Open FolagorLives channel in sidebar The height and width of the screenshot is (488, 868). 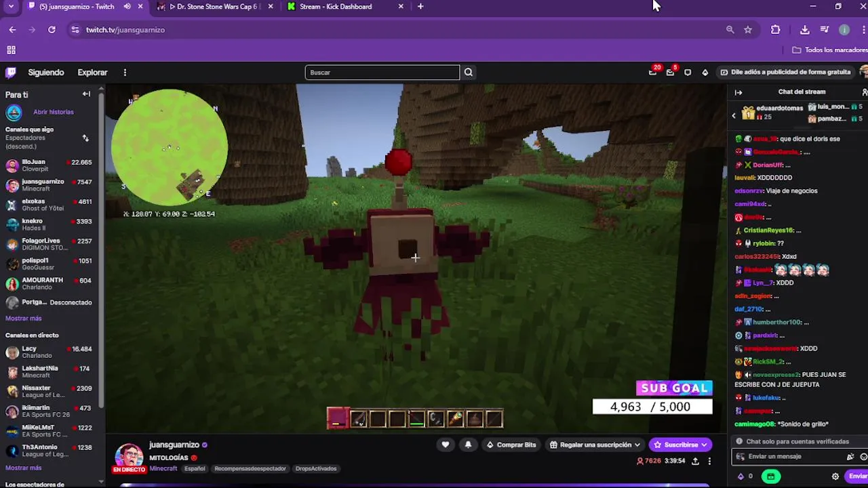[x=49, y=244]
